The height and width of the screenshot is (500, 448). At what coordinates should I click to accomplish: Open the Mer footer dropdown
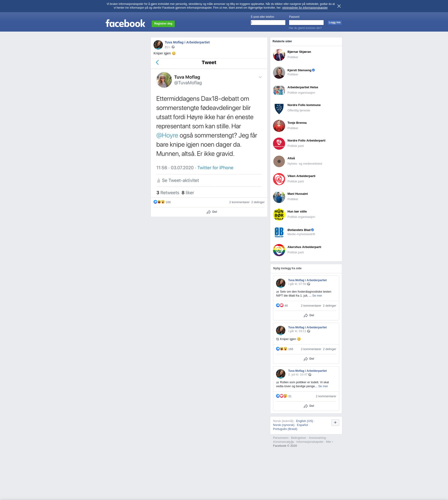(329, 442)
